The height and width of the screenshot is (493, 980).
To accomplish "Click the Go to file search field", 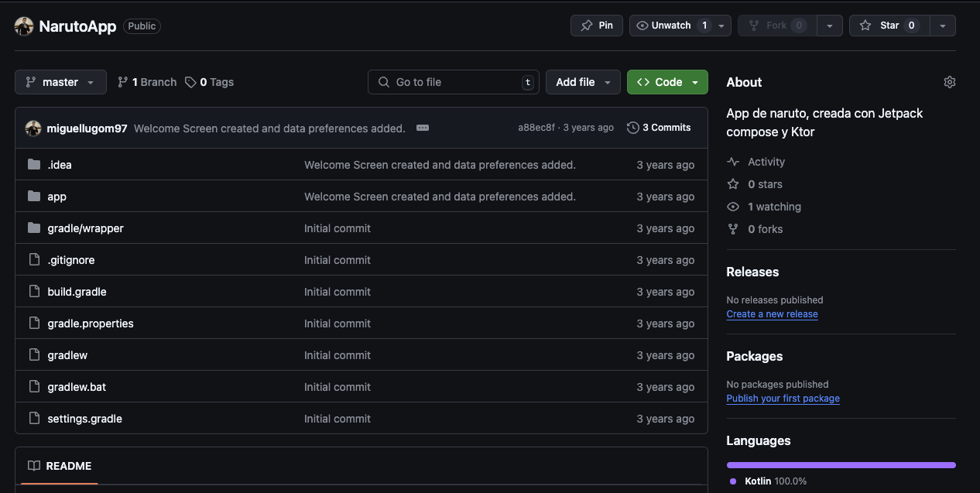I will (454, 82).
